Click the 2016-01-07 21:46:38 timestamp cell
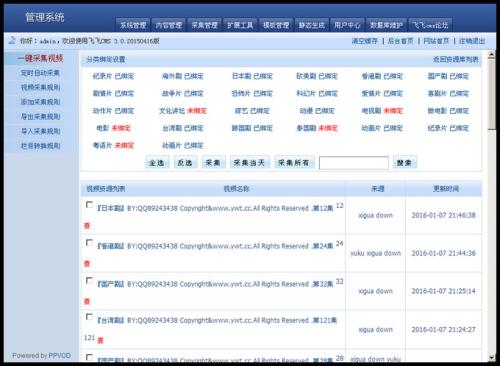Image resolution: width=500 pixels, height=366 pixels. click(444, 215)
